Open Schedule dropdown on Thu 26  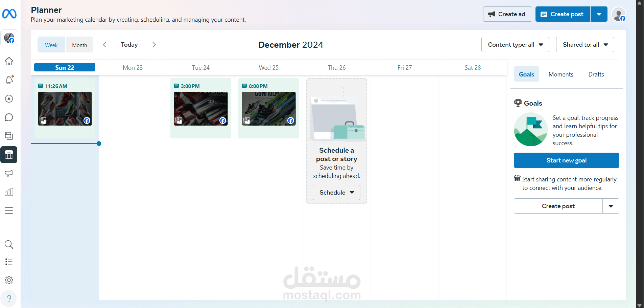tap(336, 192)
